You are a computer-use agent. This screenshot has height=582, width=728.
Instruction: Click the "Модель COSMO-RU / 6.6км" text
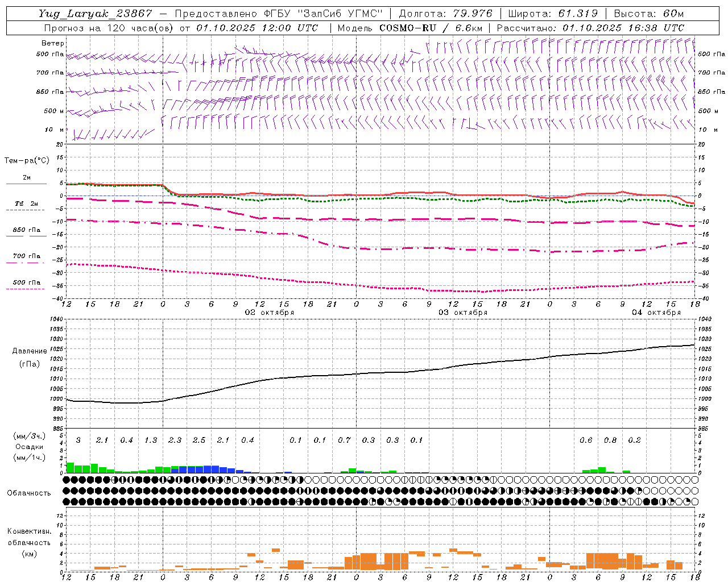[410, 28]
